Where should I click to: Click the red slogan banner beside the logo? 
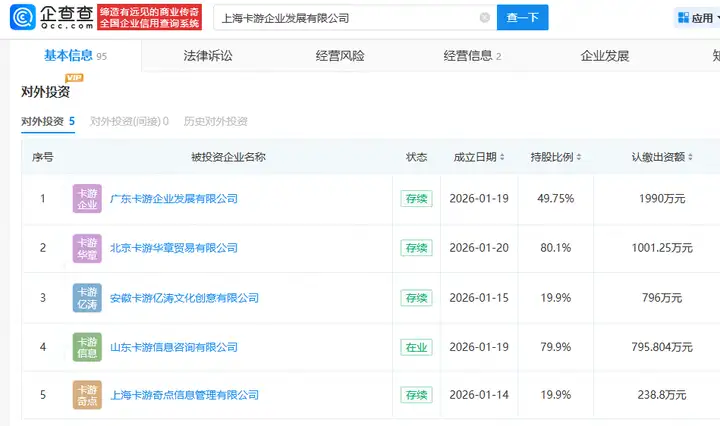pyautogui.click(x=149, y=17)
